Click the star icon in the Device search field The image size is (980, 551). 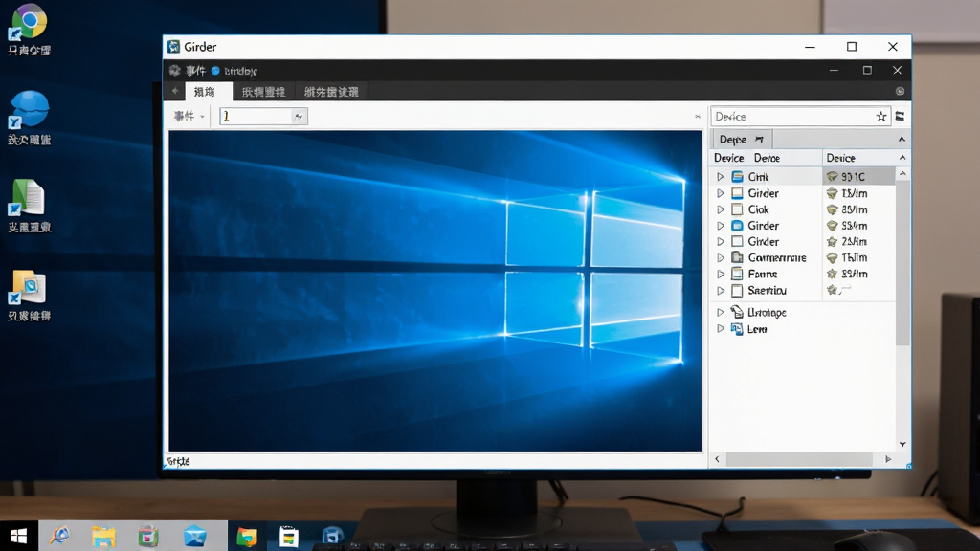coord(881,116)
